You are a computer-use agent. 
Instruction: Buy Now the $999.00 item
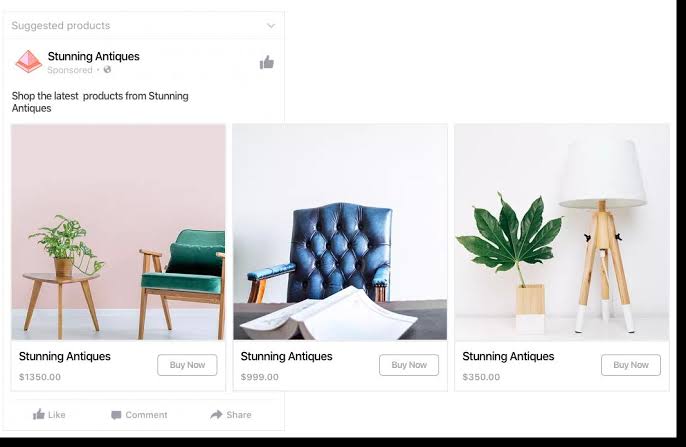[x=409, y=365]
